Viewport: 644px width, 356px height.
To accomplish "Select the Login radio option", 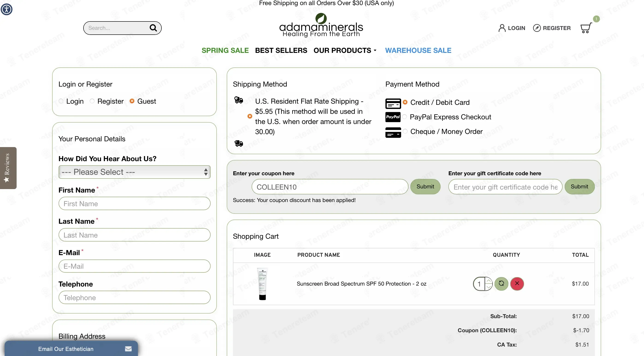I will [61, 101].
